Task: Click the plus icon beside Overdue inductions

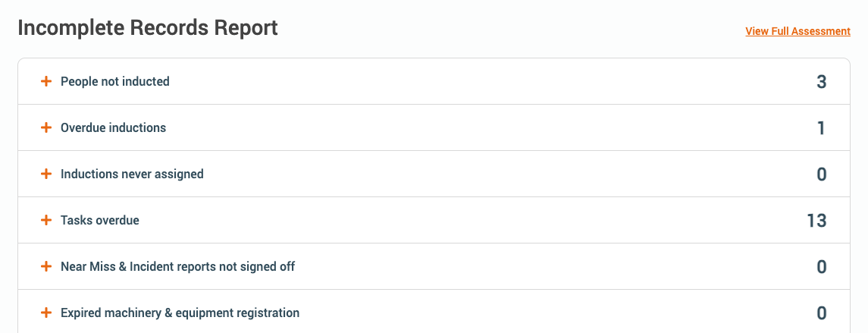Action: (45, 127)
